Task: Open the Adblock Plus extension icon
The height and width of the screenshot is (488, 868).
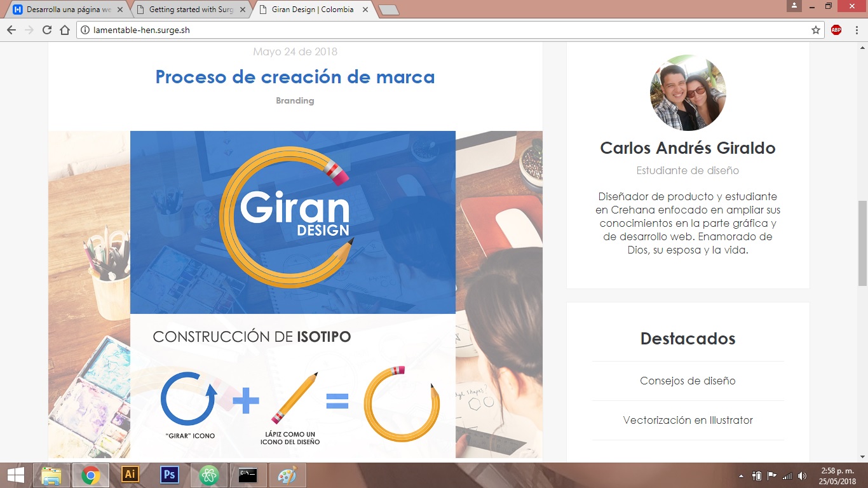Action: [x=836, y=30]
